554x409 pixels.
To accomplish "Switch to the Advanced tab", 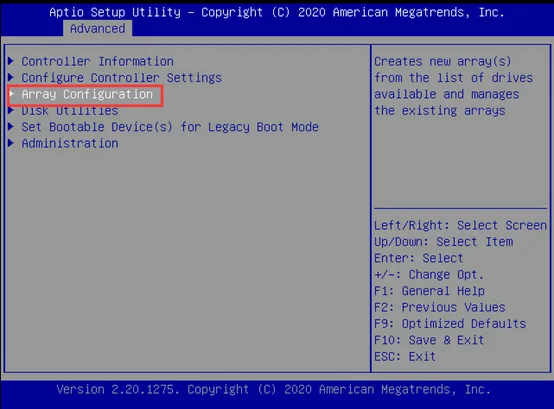I will 98,28.
